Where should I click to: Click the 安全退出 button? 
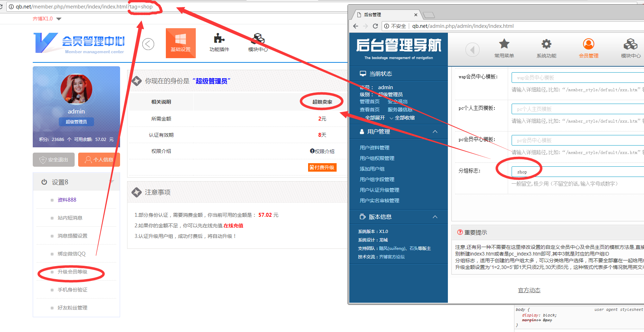(54, 160)
